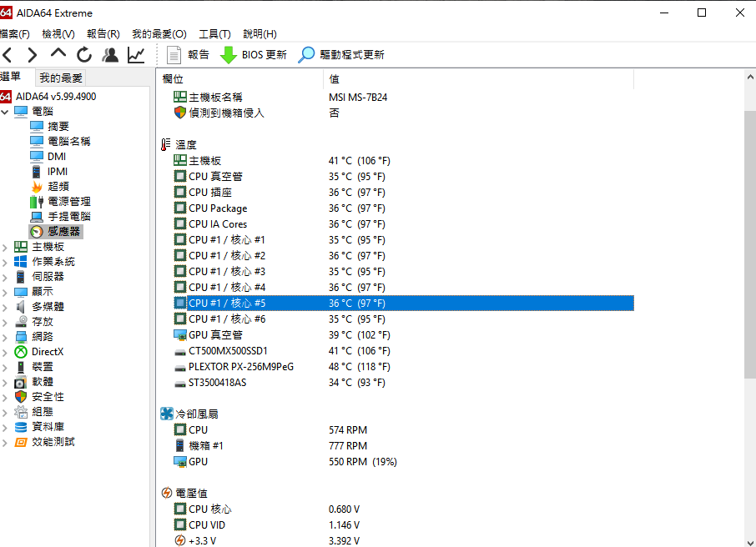Screen dimensions: 756x547
Task: Select the CPU Package temperature row
Action: click(403, 208)
